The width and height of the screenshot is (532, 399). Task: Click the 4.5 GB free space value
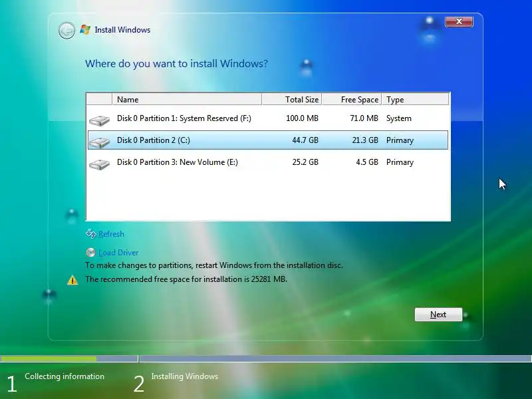point(367,162)
